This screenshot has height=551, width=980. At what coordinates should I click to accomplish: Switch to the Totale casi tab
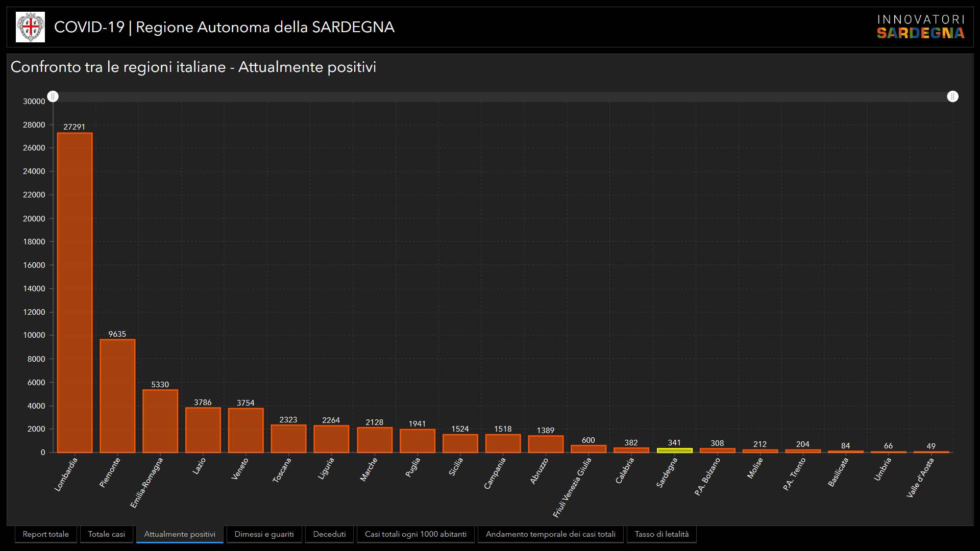(x=106, y=534)
